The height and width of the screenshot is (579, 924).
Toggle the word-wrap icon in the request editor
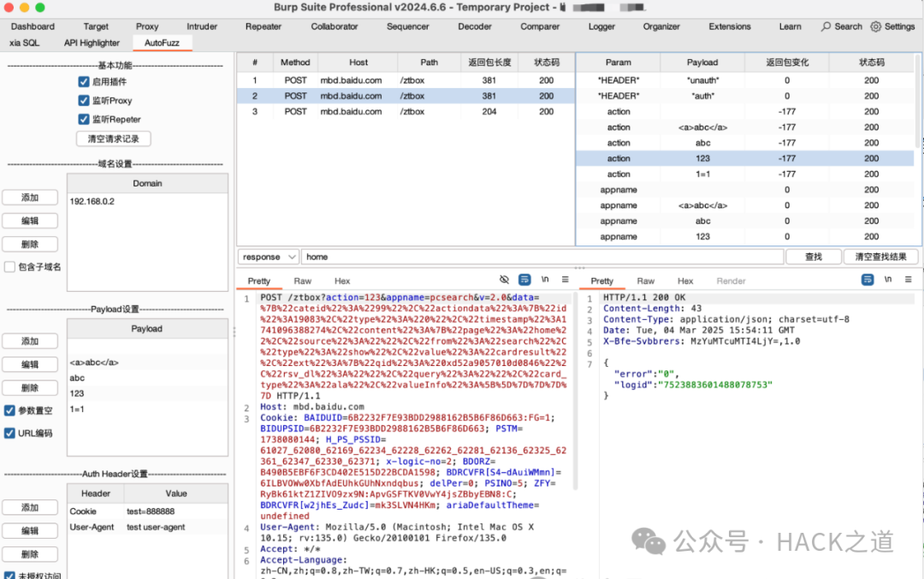(524, 280)
